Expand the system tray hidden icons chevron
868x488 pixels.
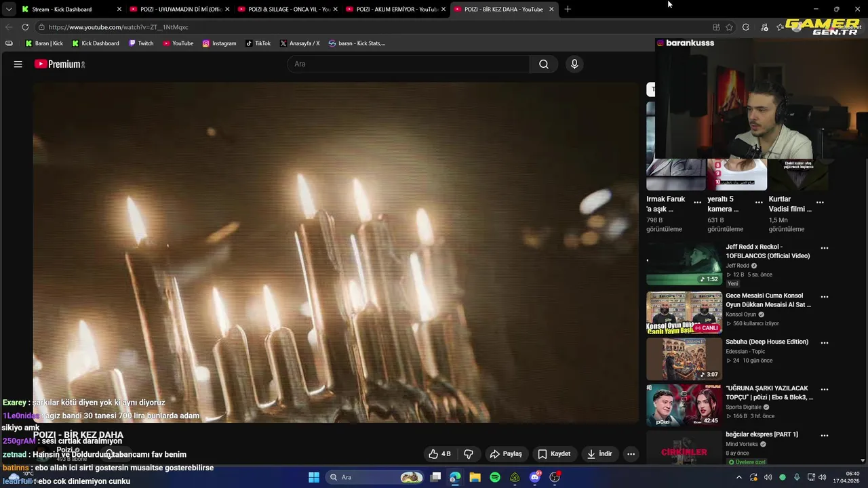[x=739, y=477]
